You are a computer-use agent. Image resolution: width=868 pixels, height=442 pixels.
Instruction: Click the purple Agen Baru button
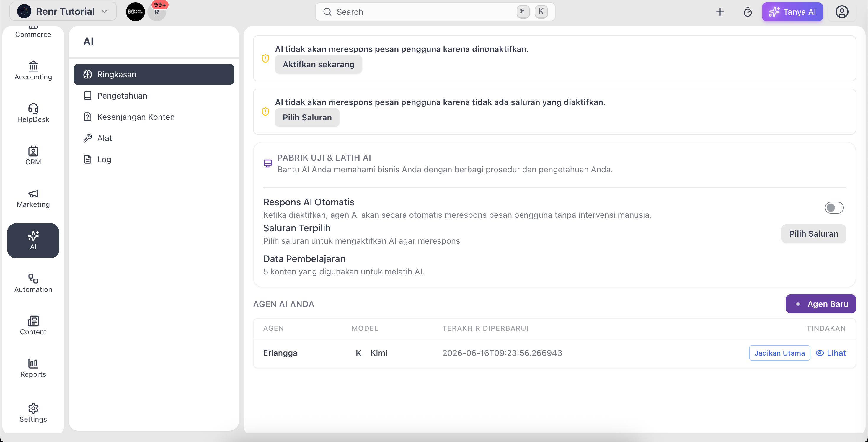pos(820,304)
